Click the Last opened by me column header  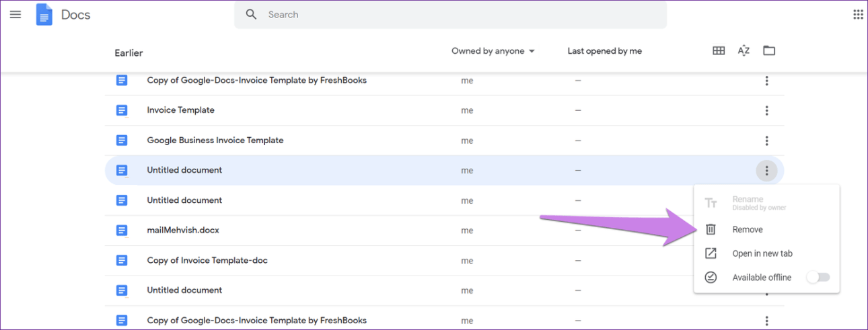pyautogui.click(x=604, y=51)
